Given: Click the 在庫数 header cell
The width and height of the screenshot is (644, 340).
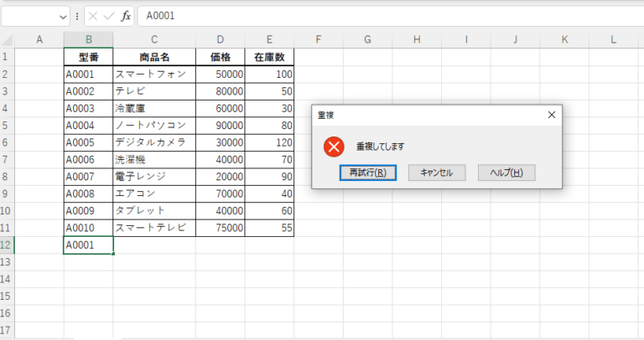Looking at the screenshot, I should pyautogui.click(x=269, y=57).
